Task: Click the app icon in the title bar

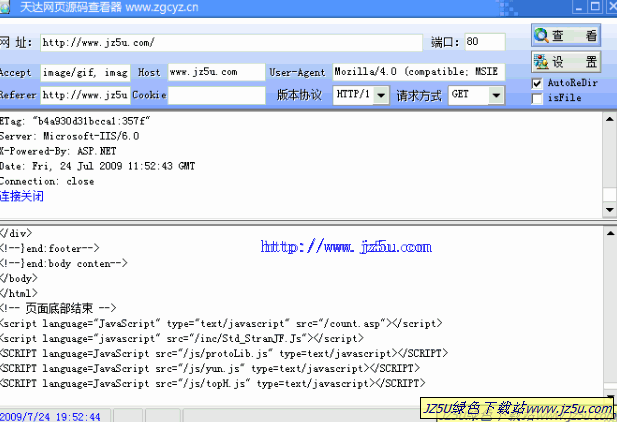Action: tap(5, 7)
